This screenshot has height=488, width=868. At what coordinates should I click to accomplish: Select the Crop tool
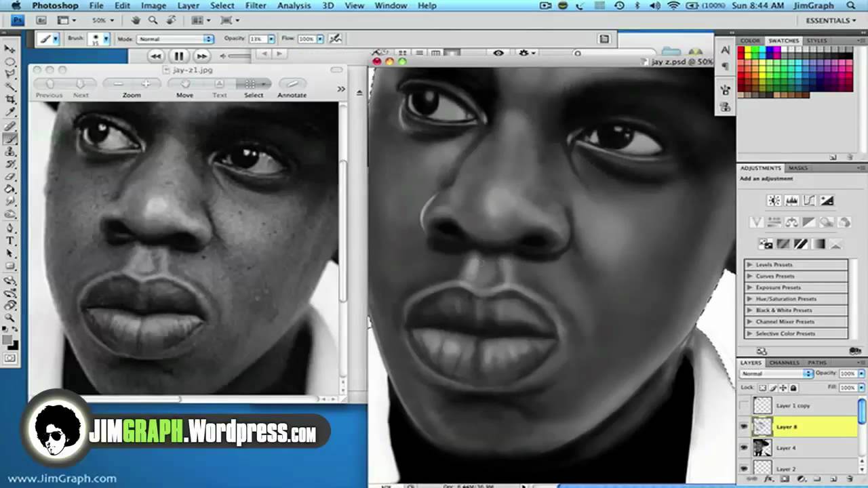11,100
